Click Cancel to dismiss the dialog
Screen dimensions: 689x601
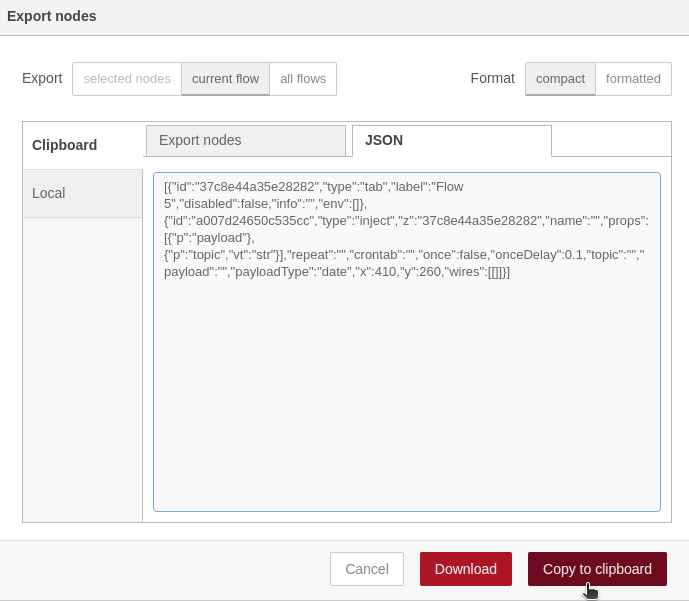[366, 569]
